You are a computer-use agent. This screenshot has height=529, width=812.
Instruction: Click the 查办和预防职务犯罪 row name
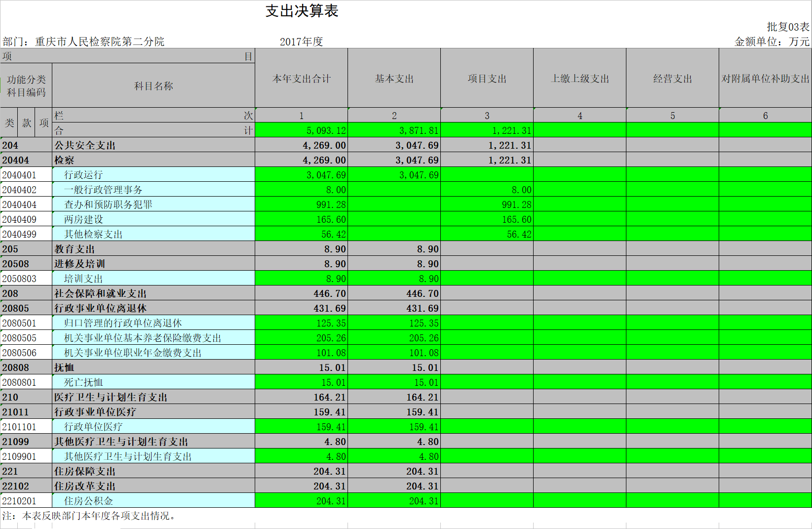coord(108,204)
